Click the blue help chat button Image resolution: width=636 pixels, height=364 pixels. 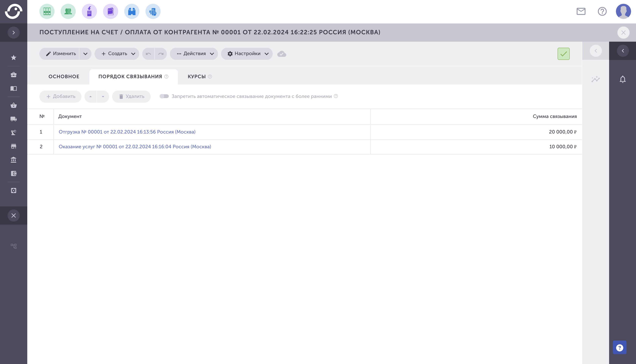(x=620, y=348)
